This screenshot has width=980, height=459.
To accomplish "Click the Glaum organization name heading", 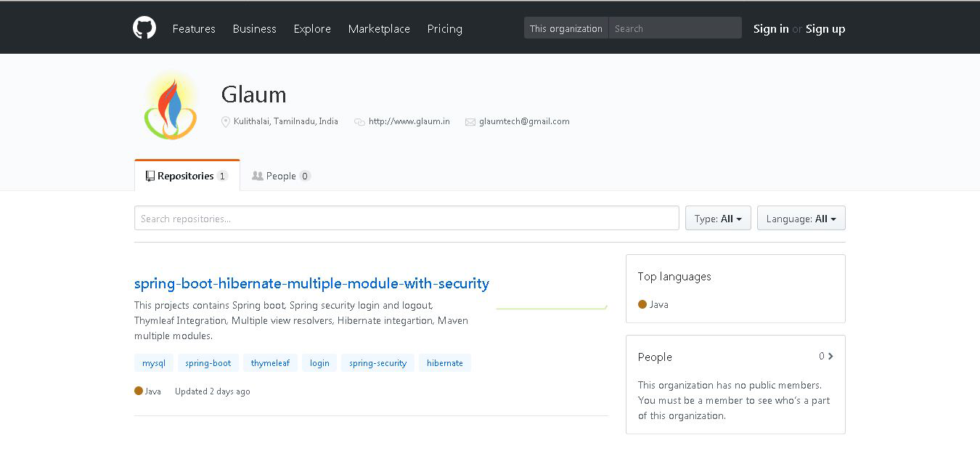I will click(253, 94).
